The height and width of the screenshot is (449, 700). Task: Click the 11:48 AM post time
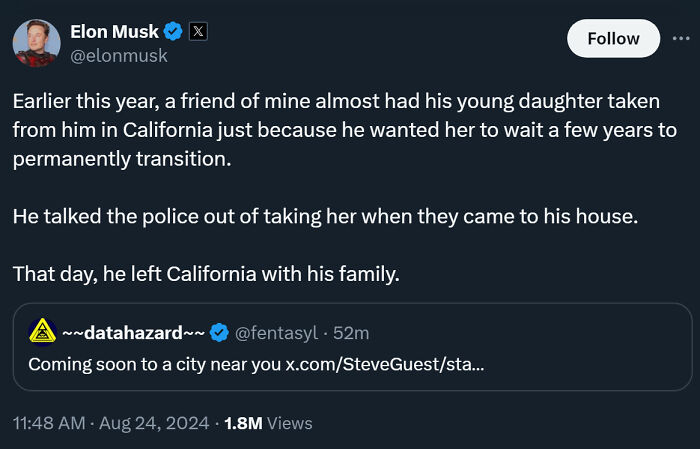(x=48, y=423)
